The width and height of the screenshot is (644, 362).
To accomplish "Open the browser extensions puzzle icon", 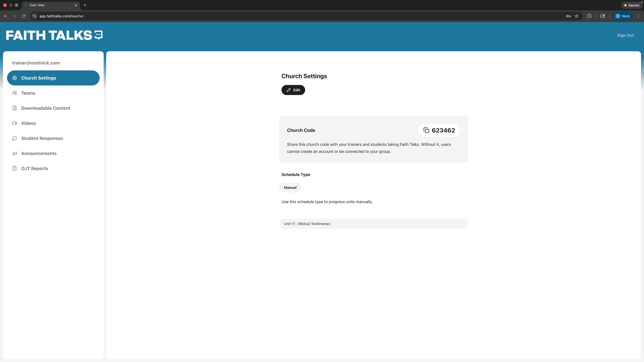I will [x=589, y=16].
